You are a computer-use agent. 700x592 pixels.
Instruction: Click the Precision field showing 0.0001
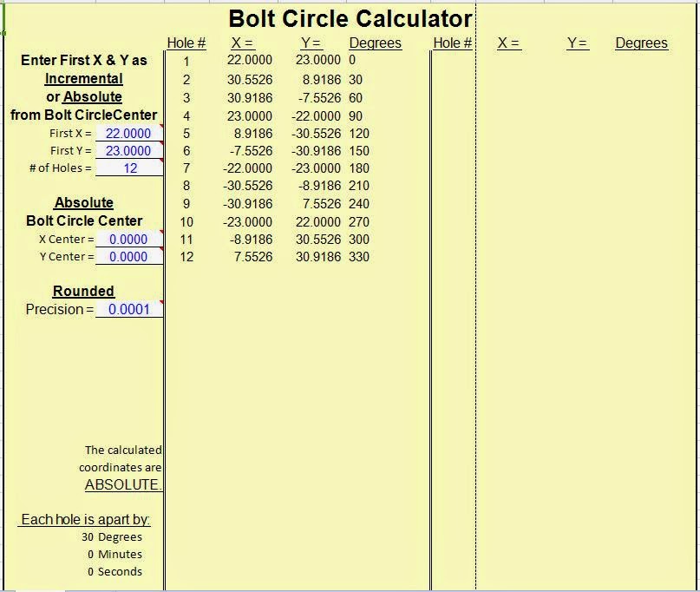point(128,309)
